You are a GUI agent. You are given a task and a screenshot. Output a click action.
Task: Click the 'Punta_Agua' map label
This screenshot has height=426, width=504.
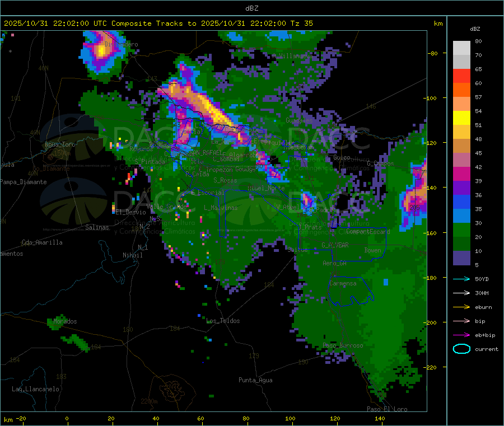tap(255, 380)
